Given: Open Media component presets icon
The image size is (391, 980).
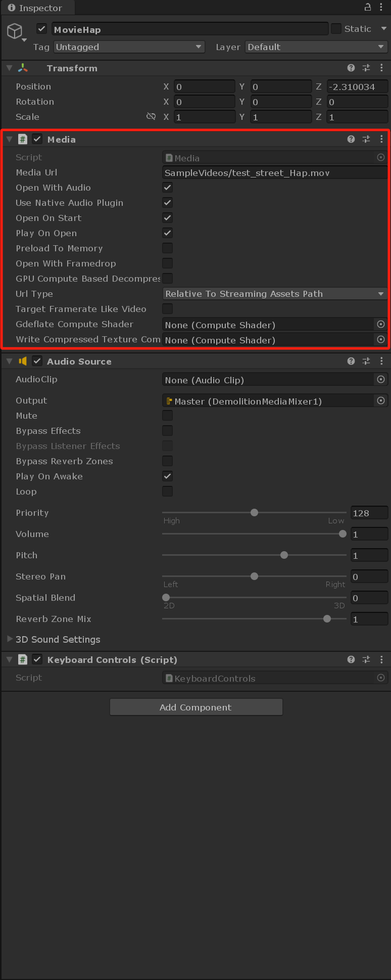Looking at the screenshot, I should [x=366, y=139].
